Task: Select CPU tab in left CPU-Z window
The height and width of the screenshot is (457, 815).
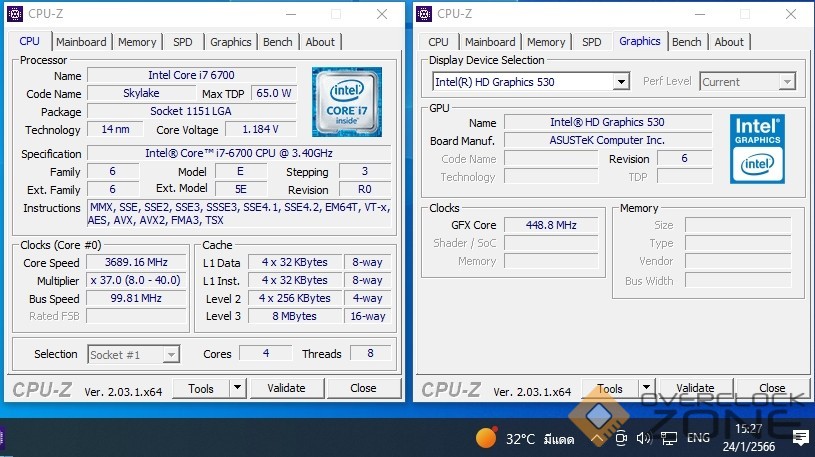Action: [x=30, y=41]
